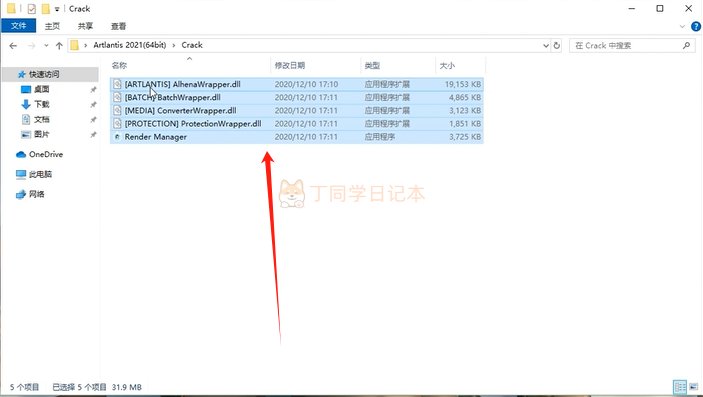Screen dimensions: 703x397
Task: Switch to the 主页 ribbon tab
Action: (52, 26)
